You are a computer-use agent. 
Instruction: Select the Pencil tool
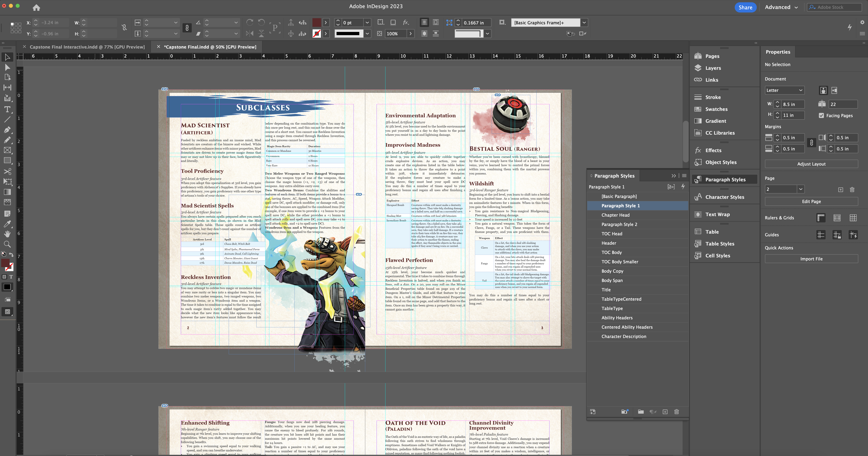click(x=7, y=140)
